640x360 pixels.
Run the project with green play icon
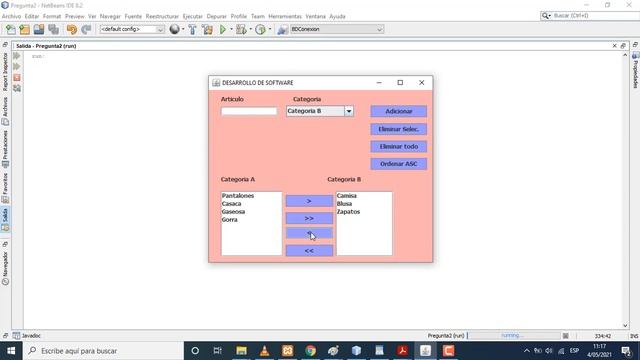[x=223, y=29]
